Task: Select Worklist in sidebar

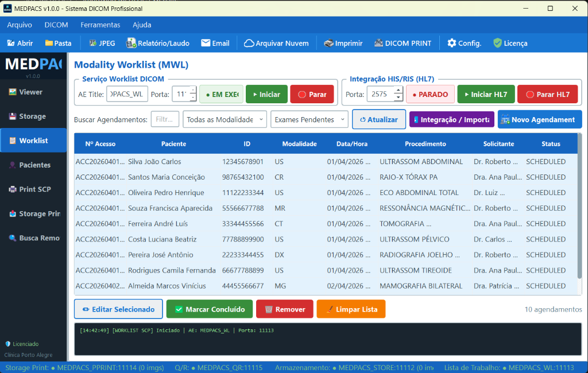Action: (x=33, y=141)
